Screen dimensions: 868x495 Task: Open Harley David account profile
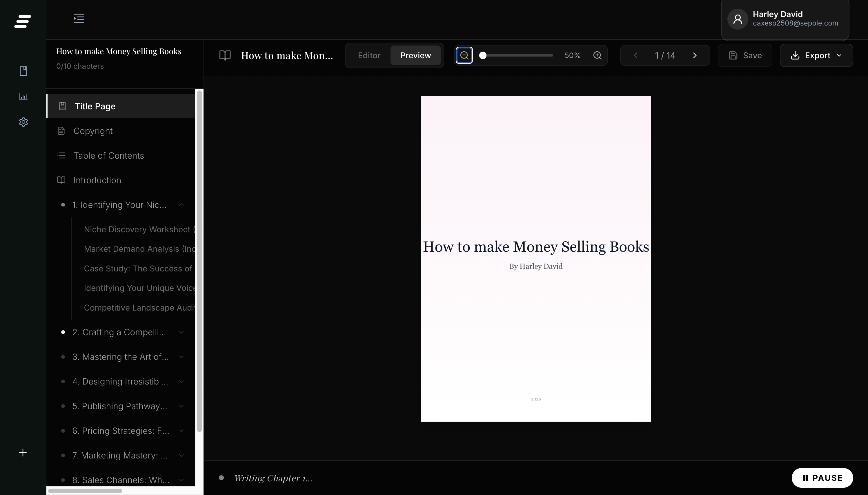[785, 19]
